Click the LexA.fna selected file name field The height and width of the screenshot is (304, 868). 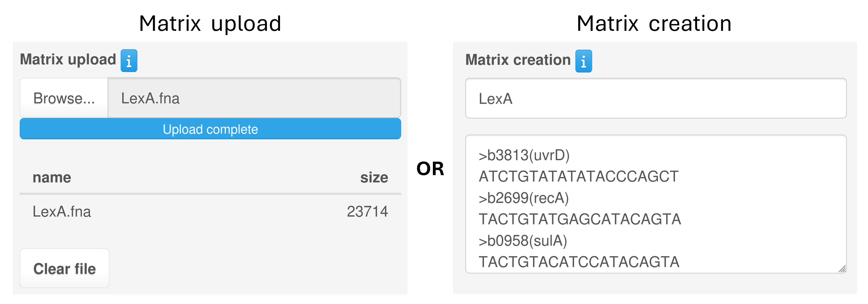(254, 98)
